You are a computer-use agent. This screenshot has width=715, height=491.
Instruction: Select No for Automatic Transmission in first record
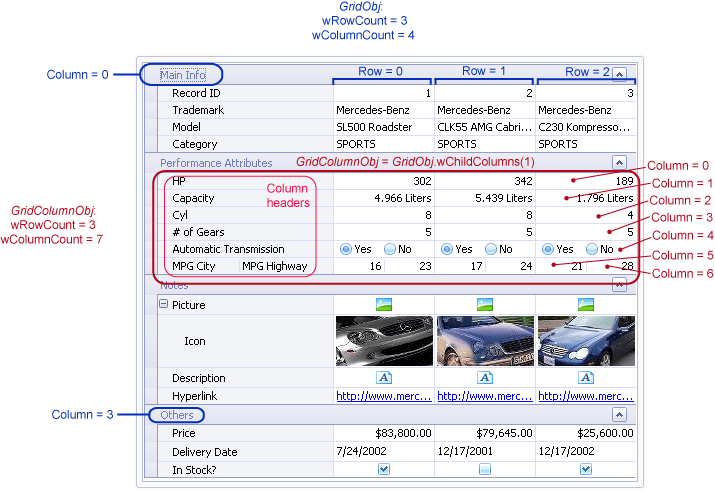tap(392, 249)
